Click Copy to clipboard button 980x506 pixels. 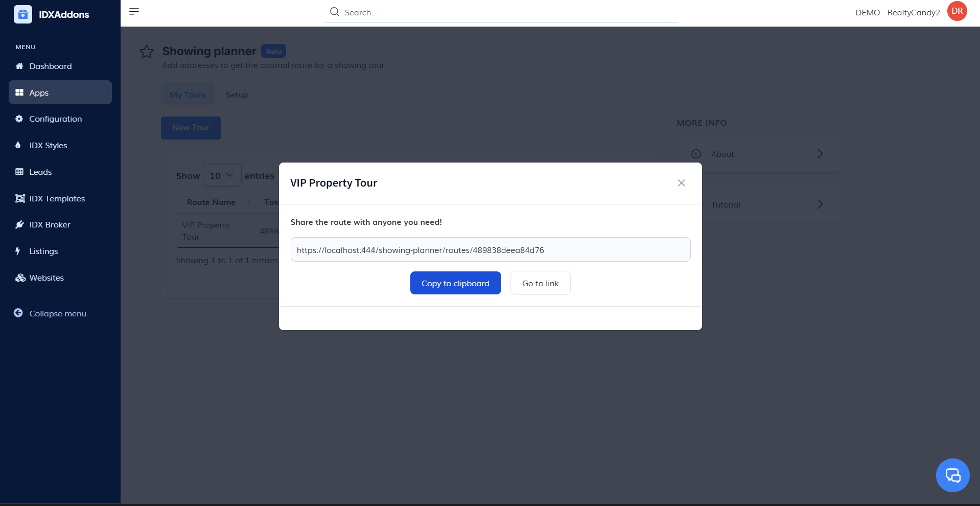tap(455, 283)
